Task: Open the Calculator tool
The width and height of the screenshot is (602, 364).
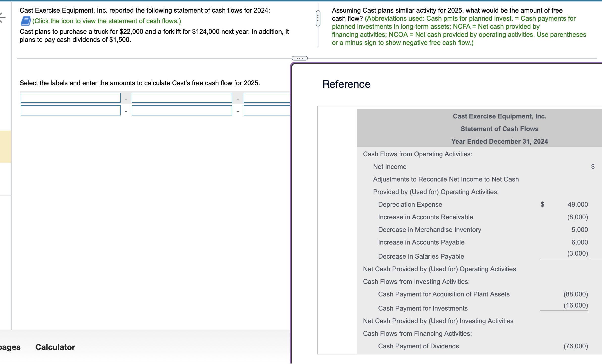Action: (55, 347)
